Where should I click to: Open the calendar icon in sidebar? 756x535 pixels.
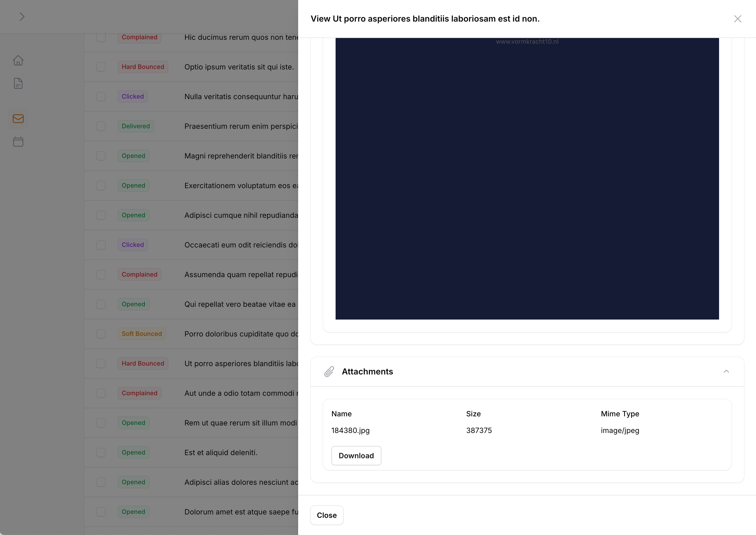point(18,142)
